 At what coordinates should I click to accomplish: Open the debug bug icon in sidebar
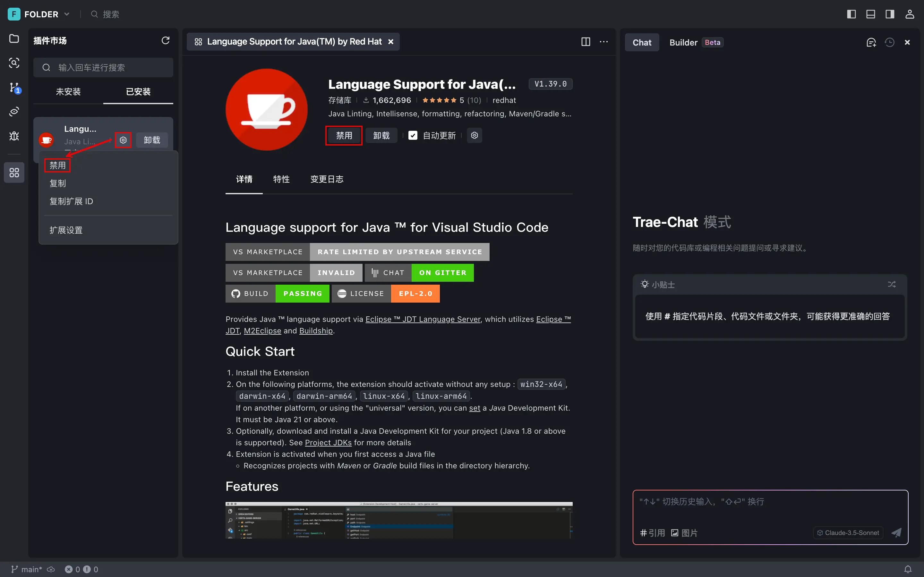14,136
